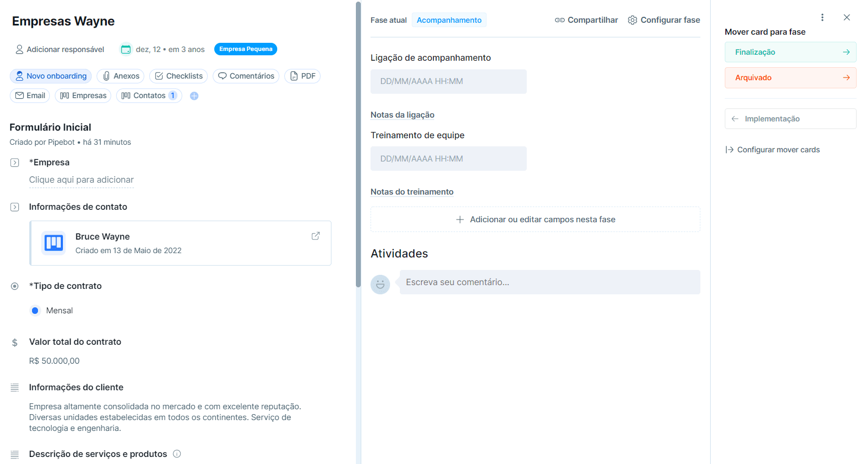This screenshot has width=868, height=464.
Task: Click the Adicionar responsável text label
Action: click(66, 49)
